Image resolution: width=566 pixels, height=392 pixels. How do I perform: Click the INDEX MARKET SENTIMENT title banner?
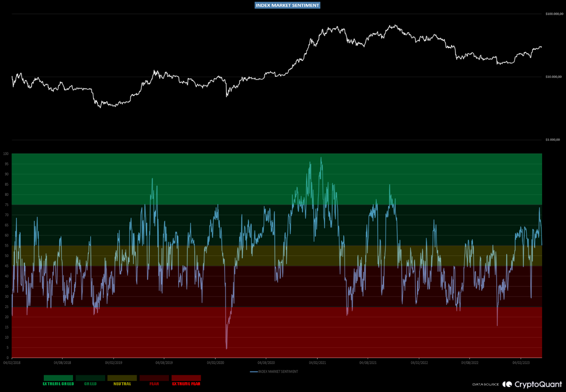pos(287,5)
